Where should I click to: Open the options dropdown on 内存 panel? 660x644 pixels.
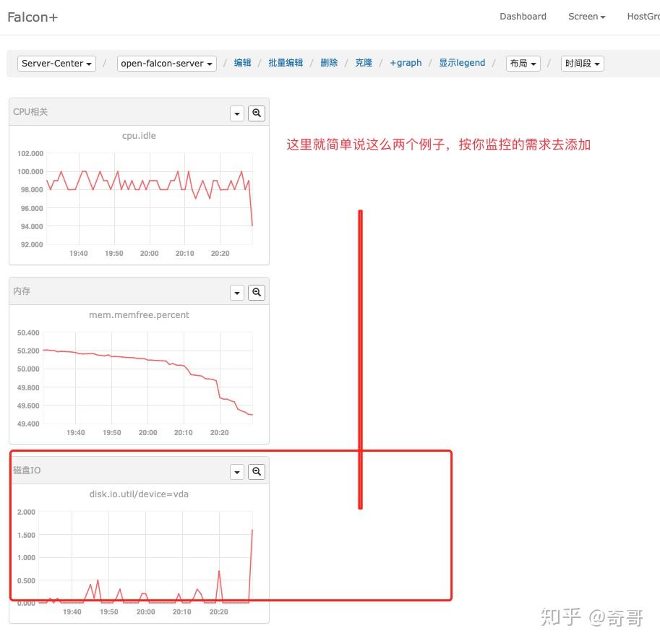click(237, 292)
